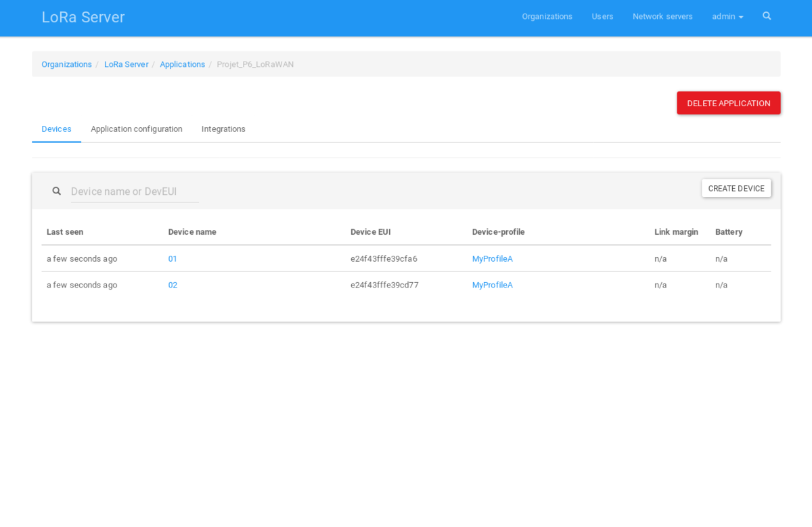Switch to Application configuration tab
The height and width of the screenshot is (527, 812).
136,129
